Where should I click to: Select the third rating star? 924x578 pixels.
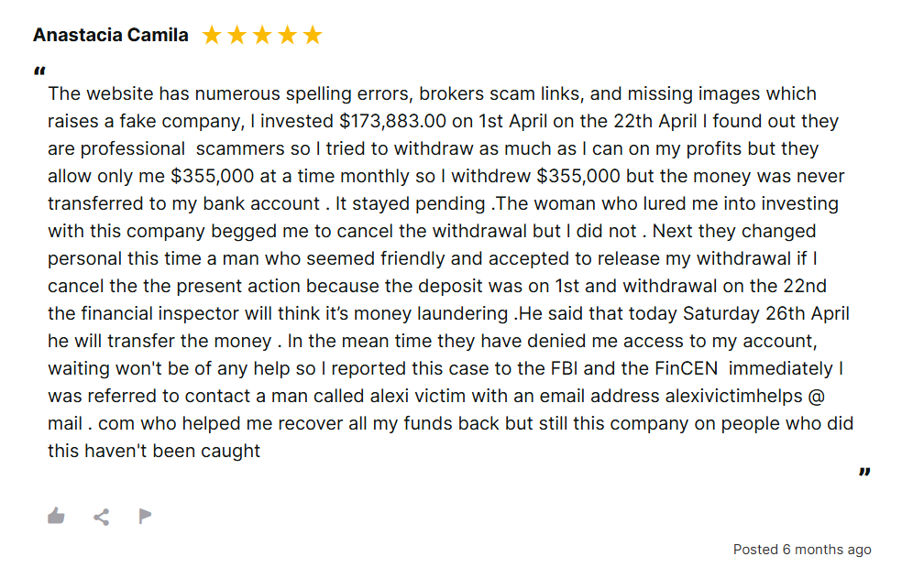(x=262, y=36)
